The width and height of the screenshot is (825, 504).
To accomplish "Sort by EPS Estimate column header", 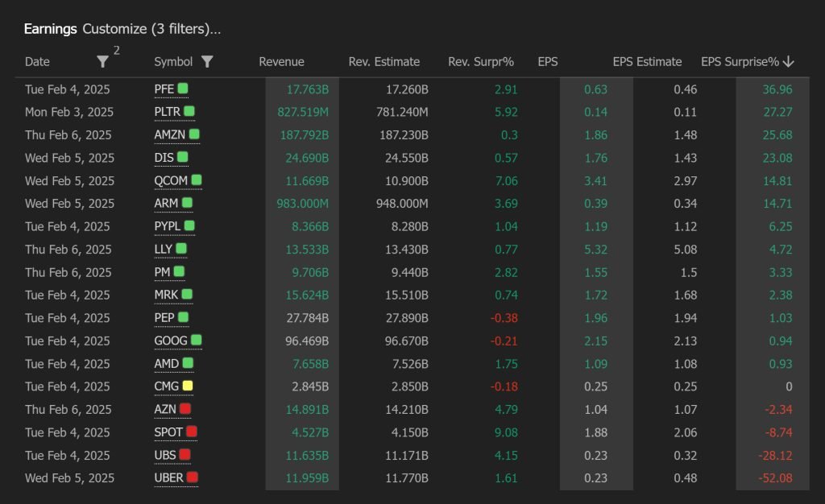I will [647, 62].
